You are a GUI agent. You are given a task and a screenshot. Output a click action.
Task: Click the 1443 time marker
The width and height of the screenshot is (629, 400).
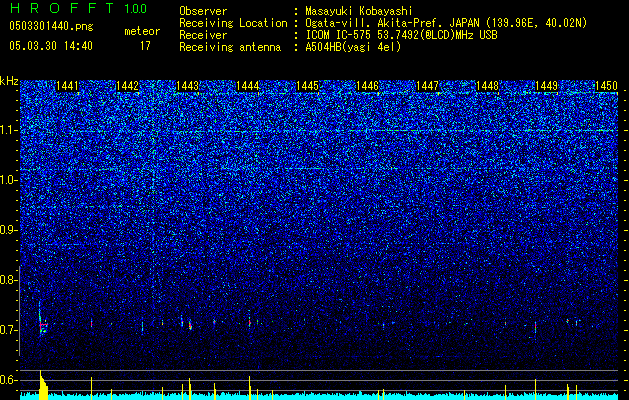pos(187,86)
